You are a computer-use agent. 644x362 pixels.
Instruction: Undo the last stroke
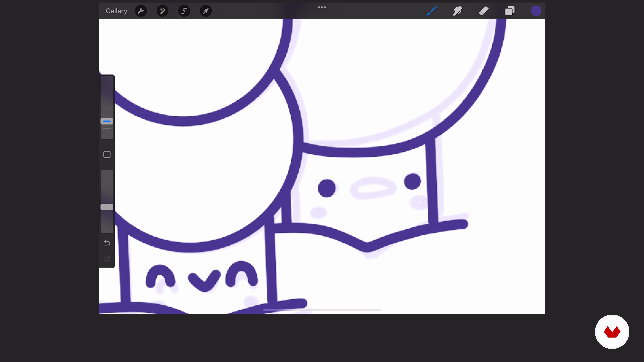pyautogui.click(x=107, y=243)
